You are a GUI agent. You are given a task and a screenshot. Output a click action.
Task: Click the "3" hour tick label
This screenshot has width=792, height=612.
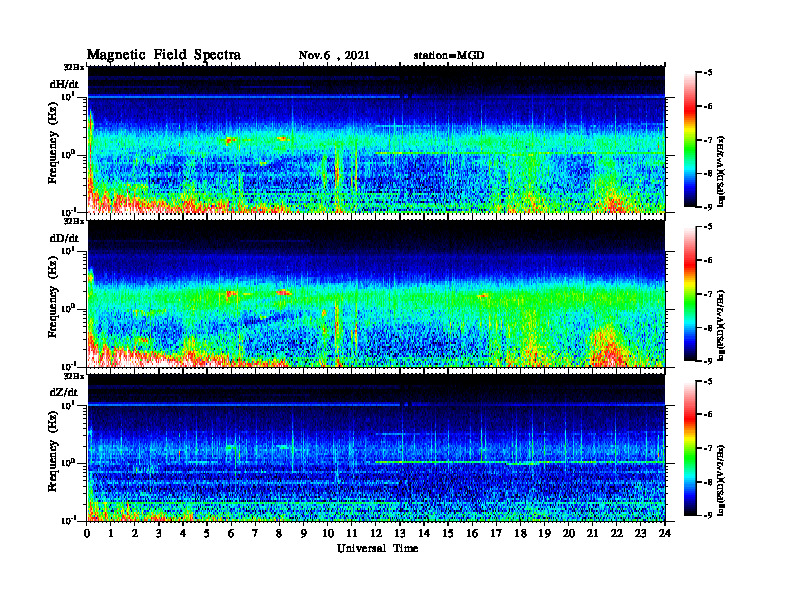point(159,534)
